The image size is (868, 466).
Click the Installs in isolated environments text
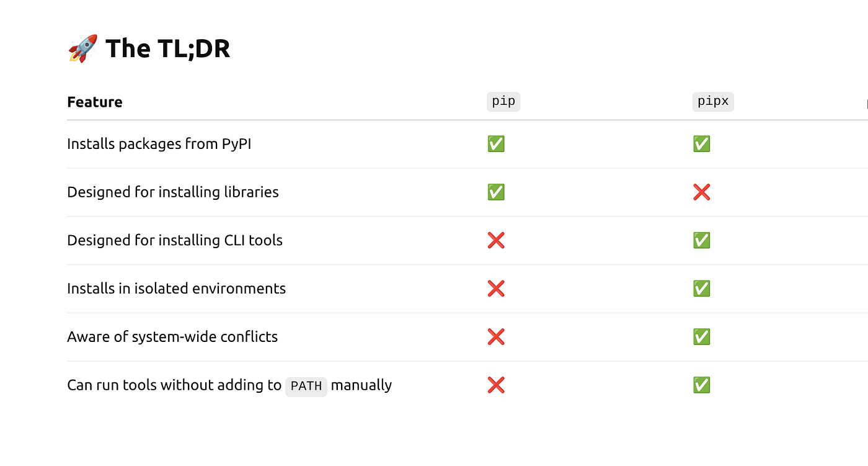(x=177, y=289)
